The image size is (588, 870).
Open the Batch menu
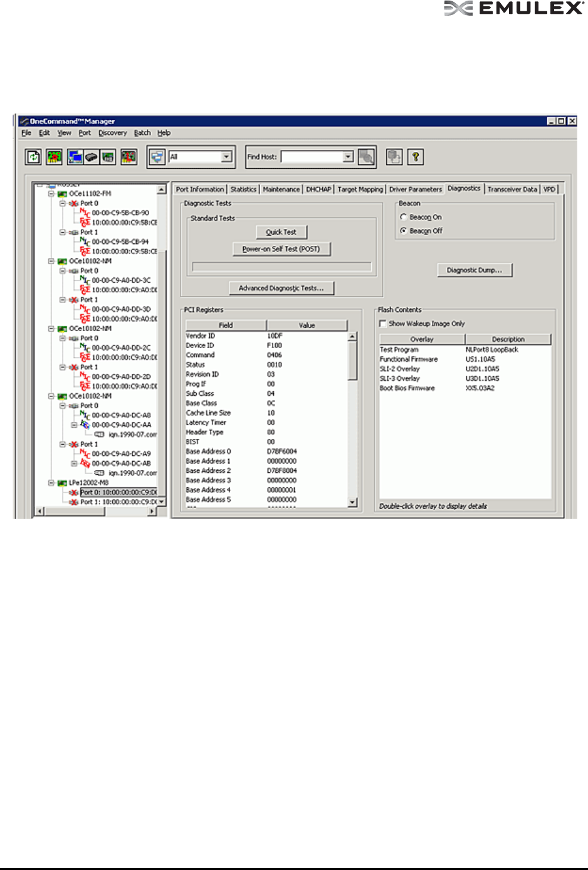click(142, 133)
